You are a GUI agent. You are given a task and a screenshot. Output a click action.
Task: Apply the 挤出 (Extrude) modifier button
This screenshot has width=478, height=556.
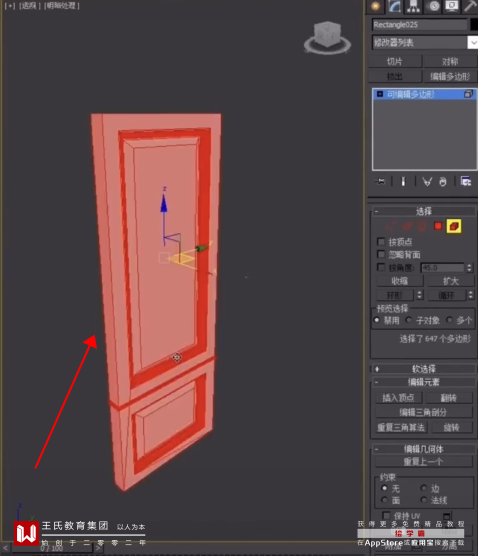(x=395, y=76)
